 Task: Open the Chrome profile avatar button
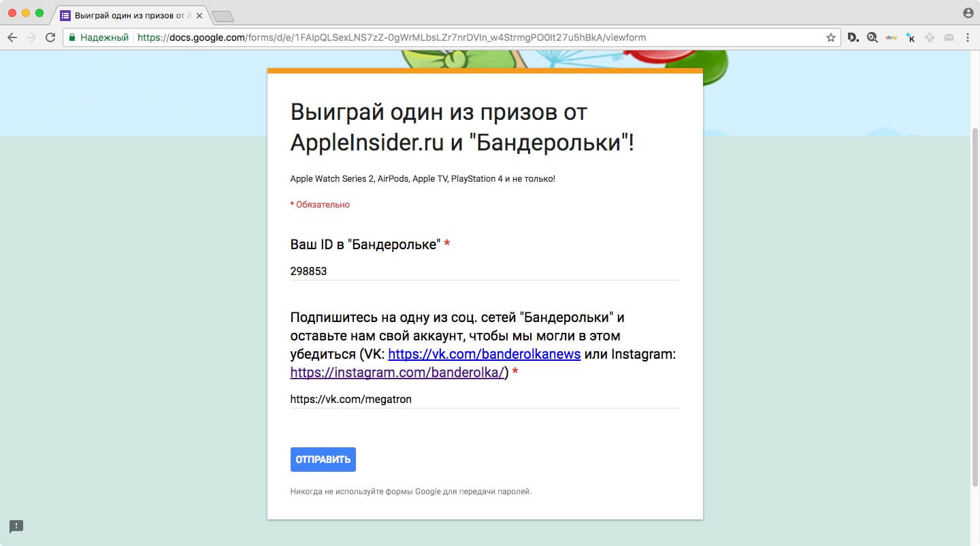click(968, 13)
